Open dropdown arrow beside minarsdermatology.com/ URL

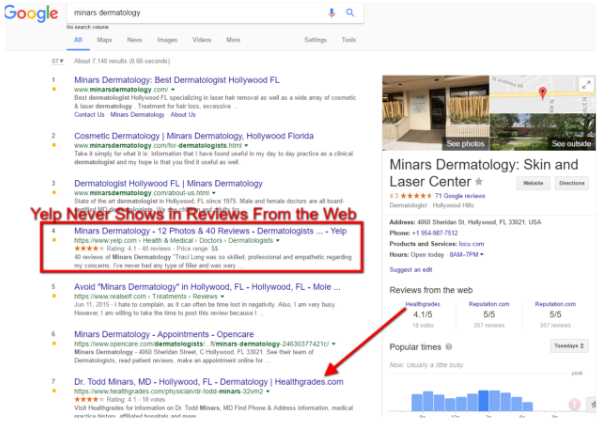click(x=173, y=90)
